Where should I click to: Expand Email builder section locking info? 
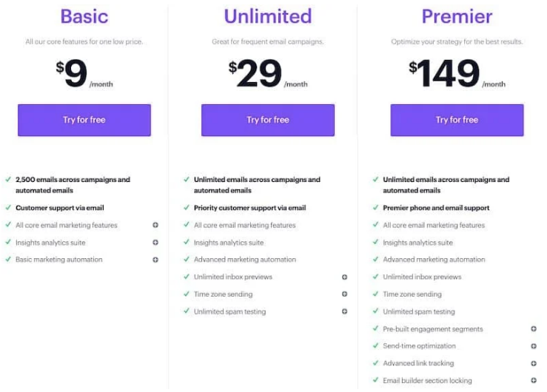coord(534,380)
